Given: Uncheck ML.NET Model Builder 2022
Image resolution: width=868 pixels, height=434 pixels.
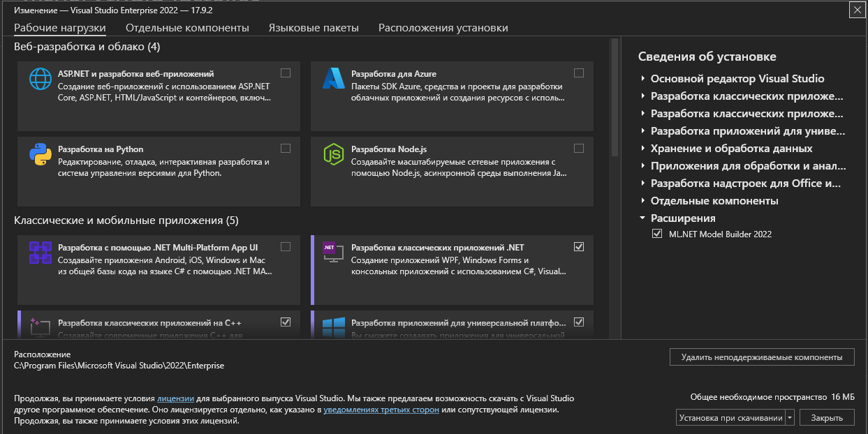Looking at the screenshot, I should click(x=656, y=234).
